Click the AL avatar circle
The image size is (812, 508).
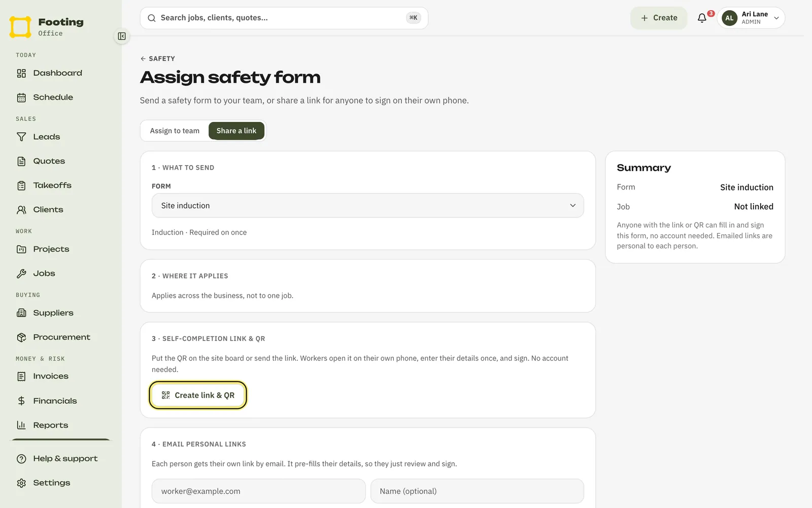(x=729, y=18)
